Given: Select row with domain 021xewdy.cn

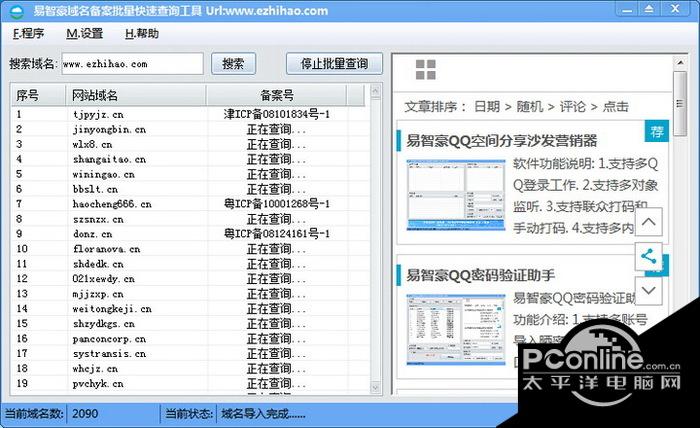Looking at the screenshot, I should coord(190,279).
